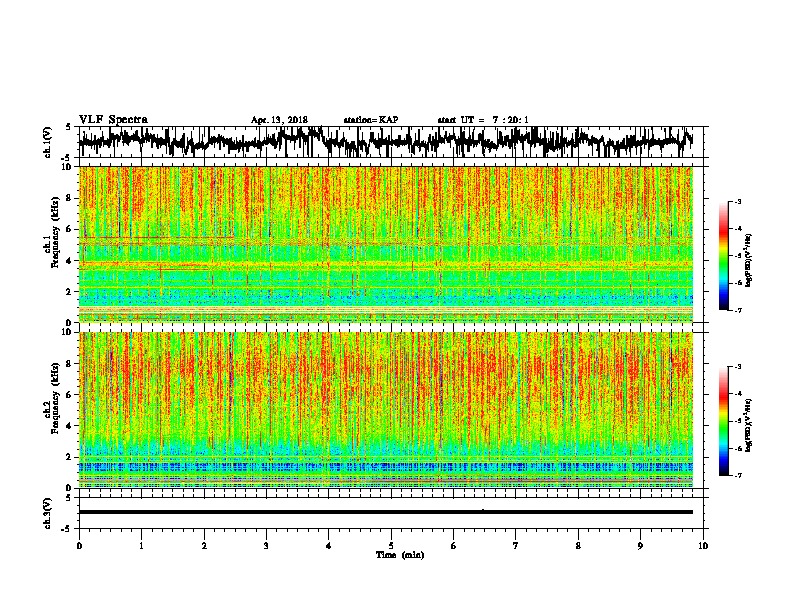Click the ch.1 log(PSD) color bar title
The height and width of the screenshot is (612, 792).
coord(749,261)
